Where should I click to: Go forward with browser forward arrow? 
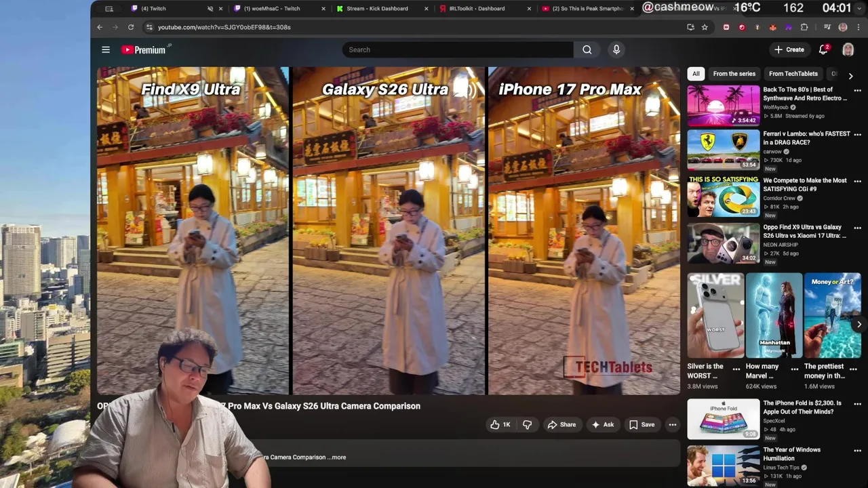(x=115, y=27)
